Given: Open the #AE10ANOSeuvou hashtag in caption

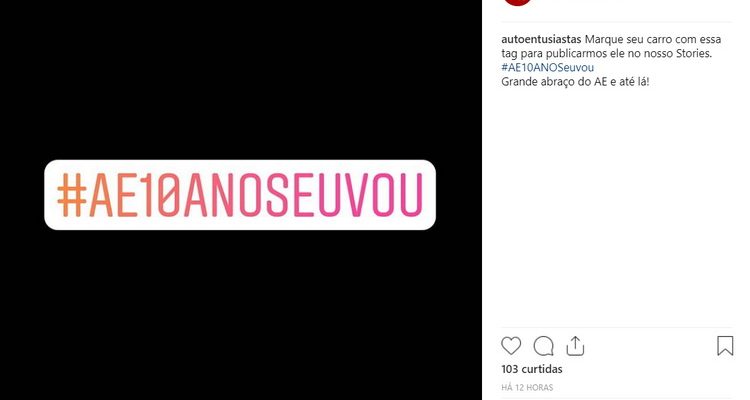Looking at the screenshot, I should click(548, 67).
